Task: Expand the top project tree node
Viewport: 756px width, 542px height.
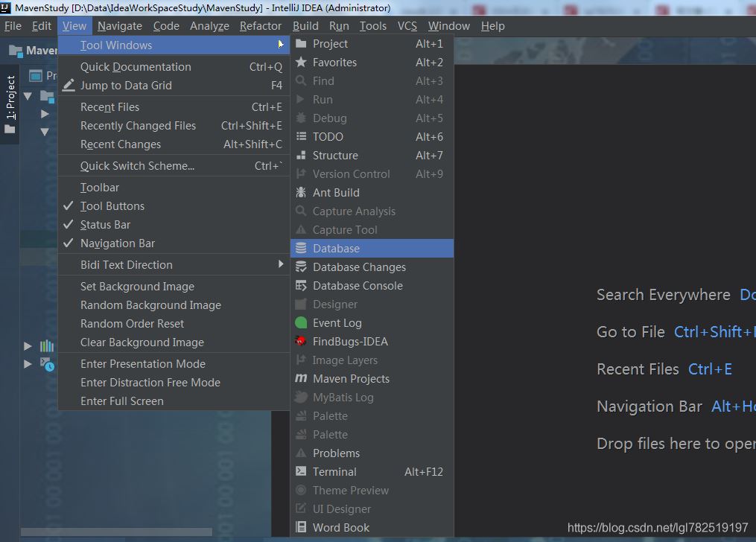Action: (x=28, y=96)
